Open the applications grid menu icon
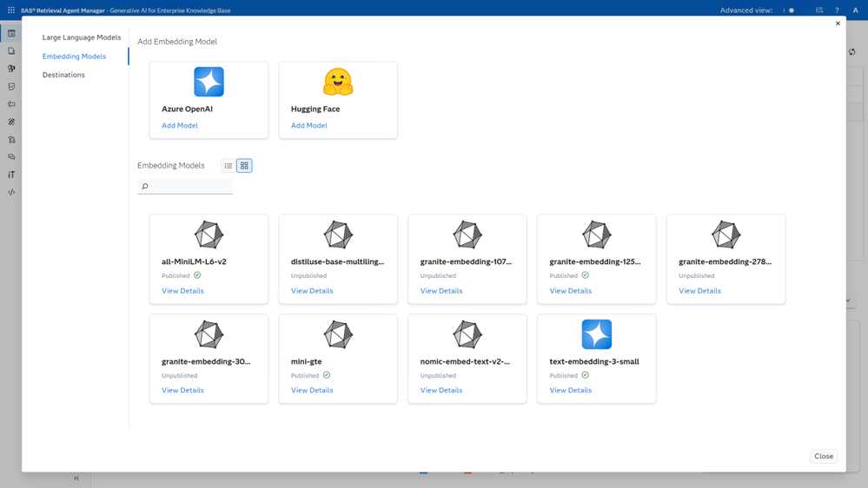Image resolution: width=868 pixels, height=488 pixels. pos(11,10)
